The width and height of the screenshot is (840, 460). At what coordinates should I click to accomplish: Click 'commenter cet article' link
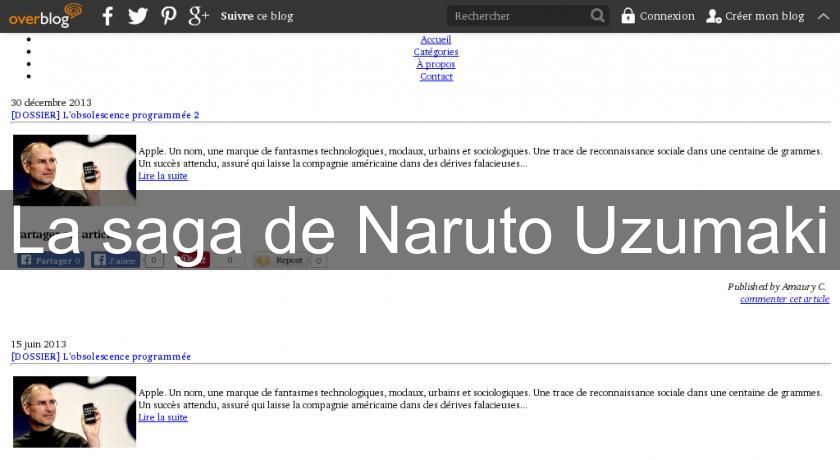(x=785, y=299)
